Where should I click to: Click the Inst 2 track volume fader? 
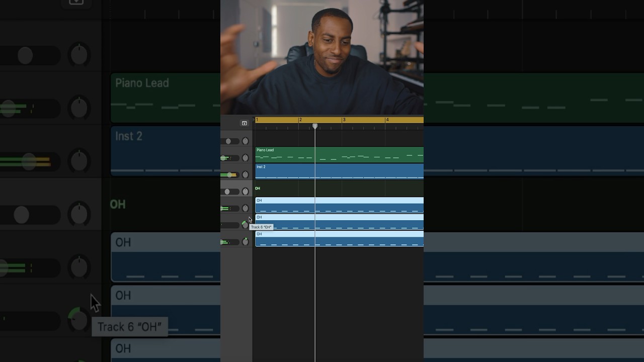click(230, 174)
